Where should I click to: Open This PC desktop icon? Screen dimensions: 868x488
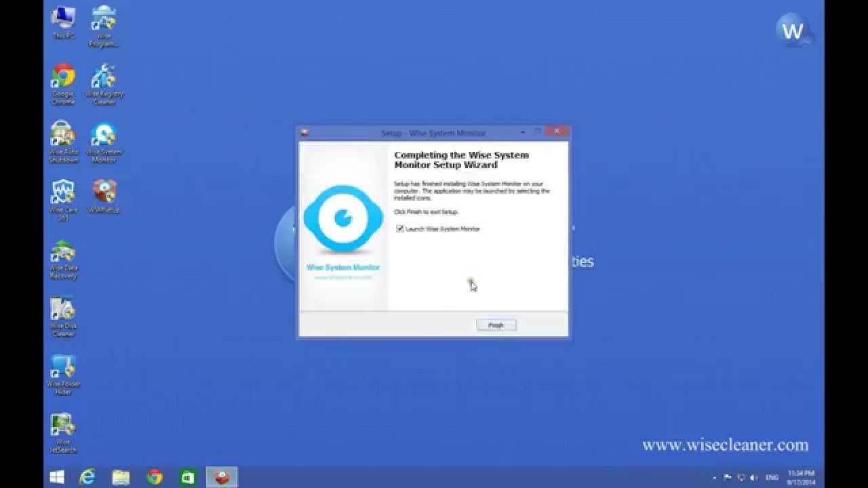coord(63,22)
